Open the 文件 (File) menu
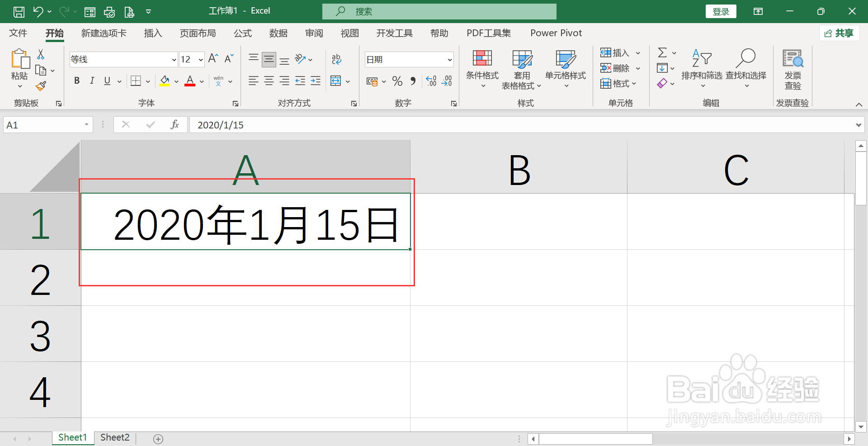This screenshot has height=446, width=868. (18, 33)
